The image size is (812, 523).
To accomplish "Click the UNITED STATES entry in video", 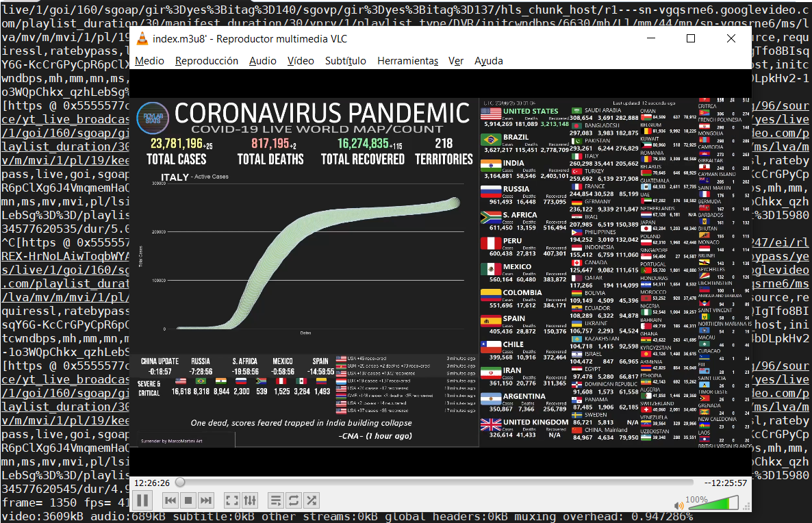I will tap(524, 117).
